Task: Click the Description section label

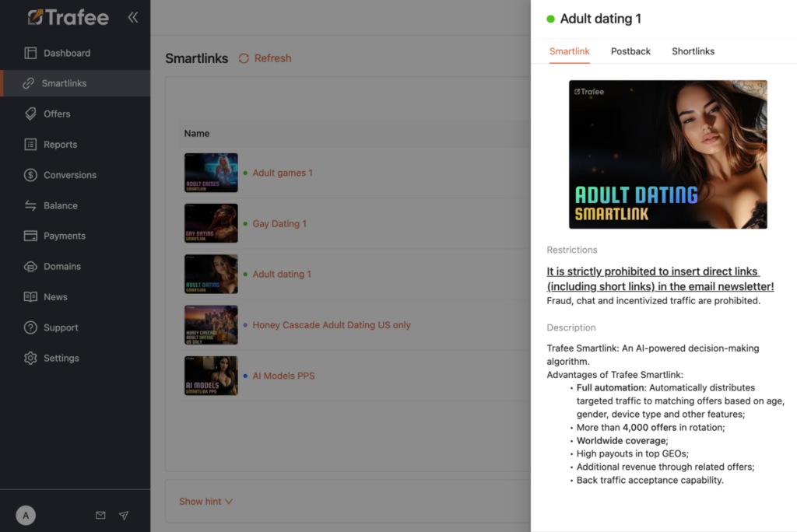Action: (571, 327)
